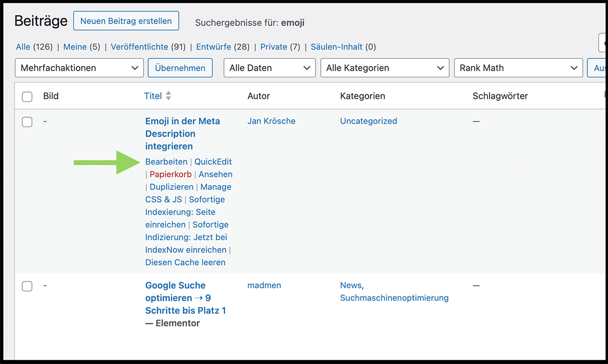The image size is (608, 364).
Task: Expand the Alle Daten filter dropdown
Action: [269, 68]
